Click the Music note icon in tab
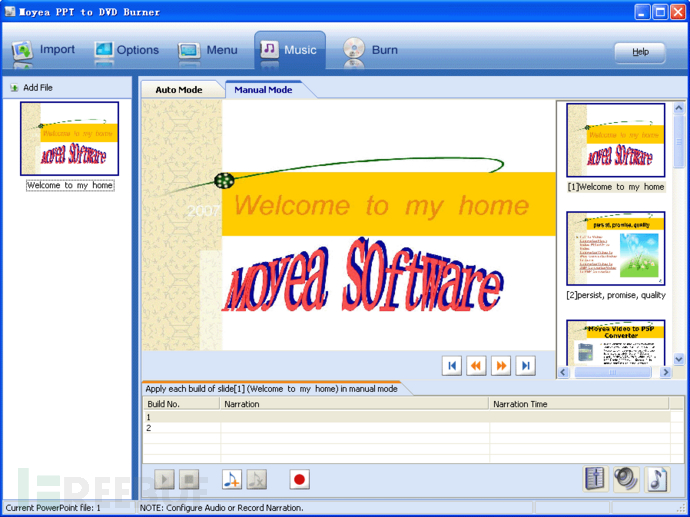The height and width of the screenshot is (517, 690). coord(269,49)
